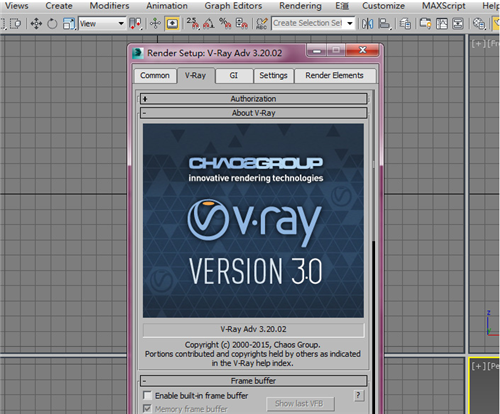Open the Scene Explorer icon
This screenshot has height=414, width=500.
[x=425, y=24]
